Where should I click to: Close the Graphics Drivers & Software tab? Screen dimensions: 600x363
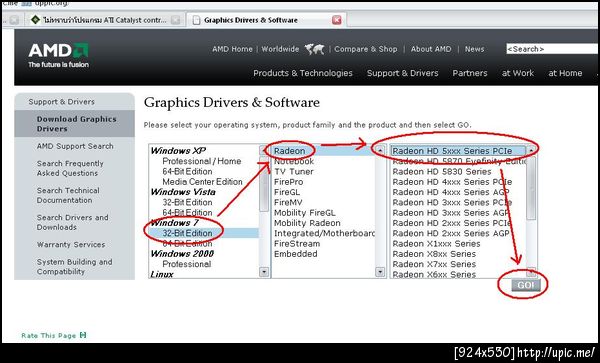336,20
